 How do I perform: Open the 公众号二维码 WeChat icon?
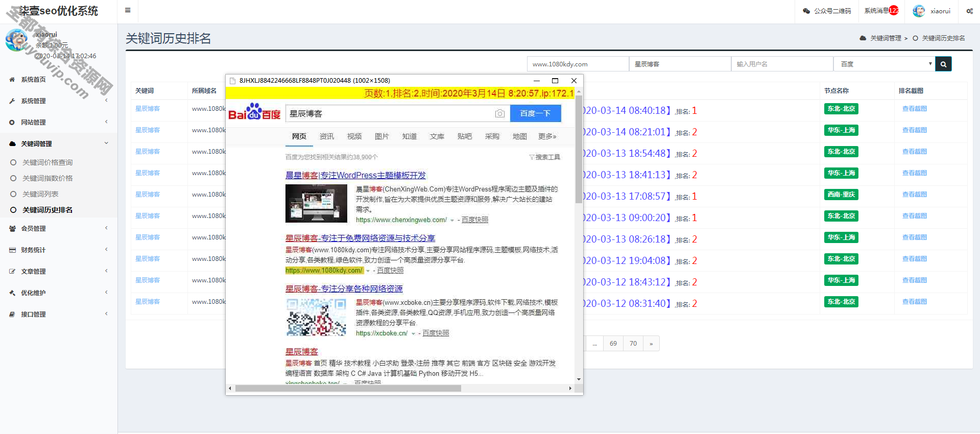(x=806, y=11)
